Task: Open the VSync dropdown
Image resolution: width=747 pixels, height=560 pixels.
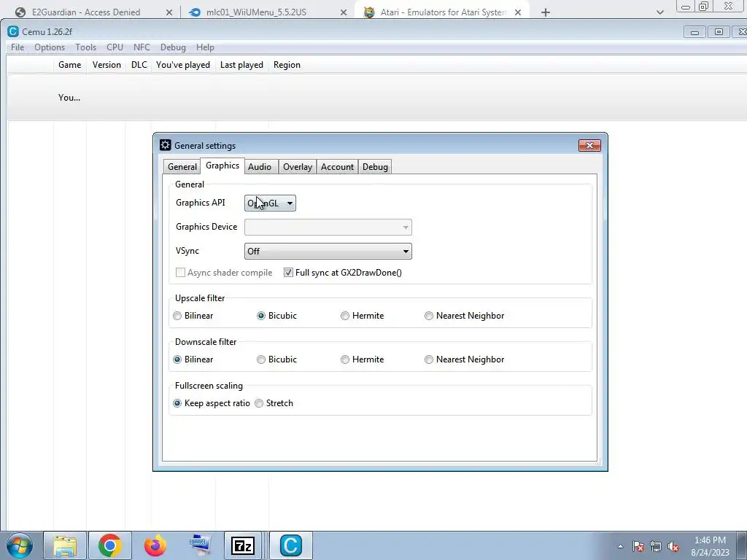Action: tap(328, 252)
